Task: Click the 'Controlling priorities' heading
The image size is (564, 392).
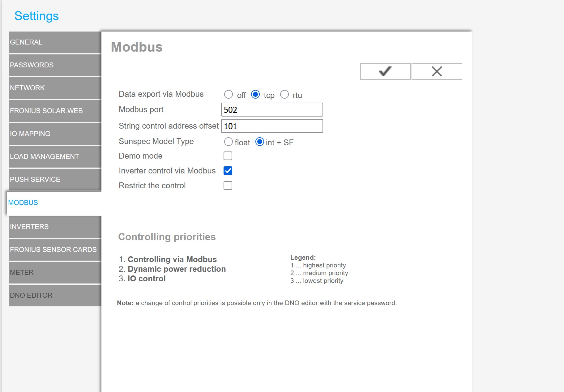Action: pyautogui.click(x=167, y=237)
